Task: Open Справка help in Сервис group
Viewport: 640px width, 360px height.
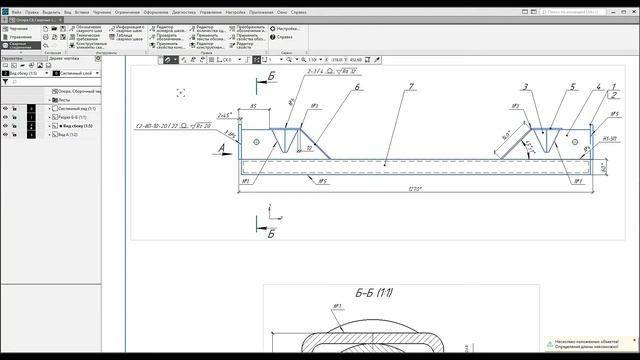Action: [x=281, y=37]
